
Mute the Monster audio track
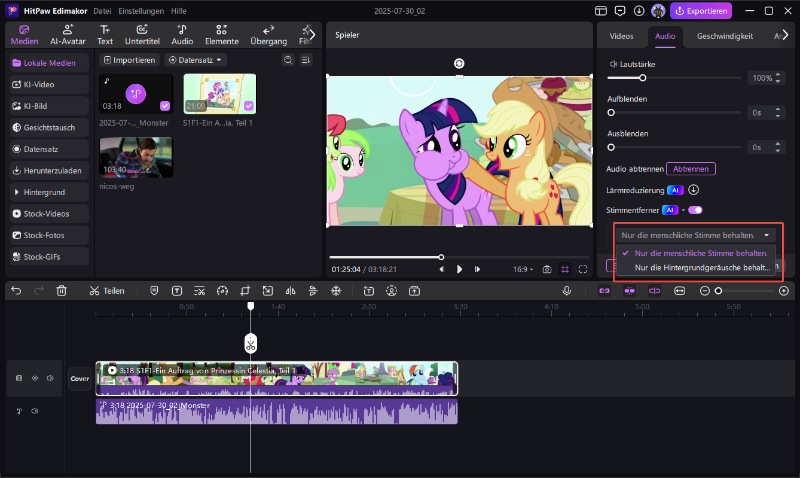[35, 411]
